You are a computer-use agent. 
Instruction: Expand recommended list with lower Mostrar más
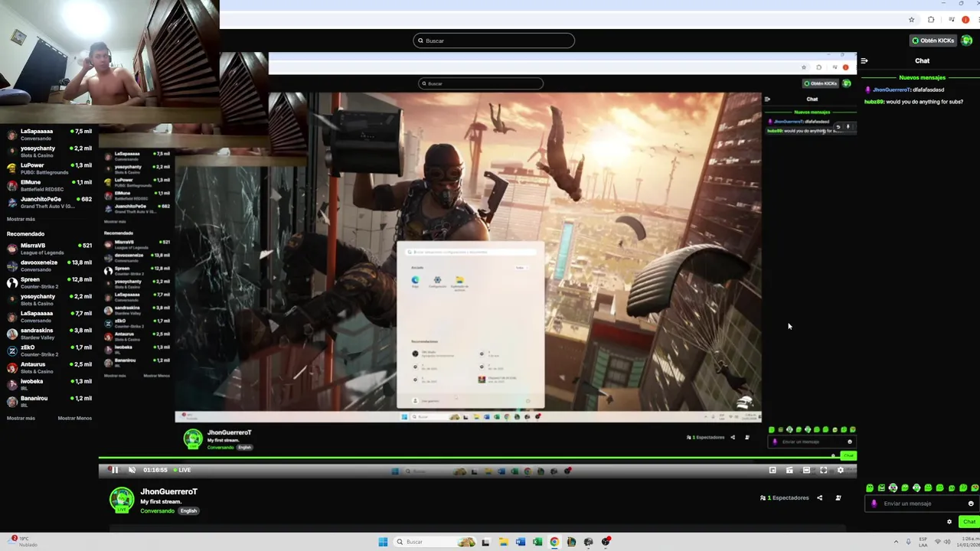pos(21,418)
